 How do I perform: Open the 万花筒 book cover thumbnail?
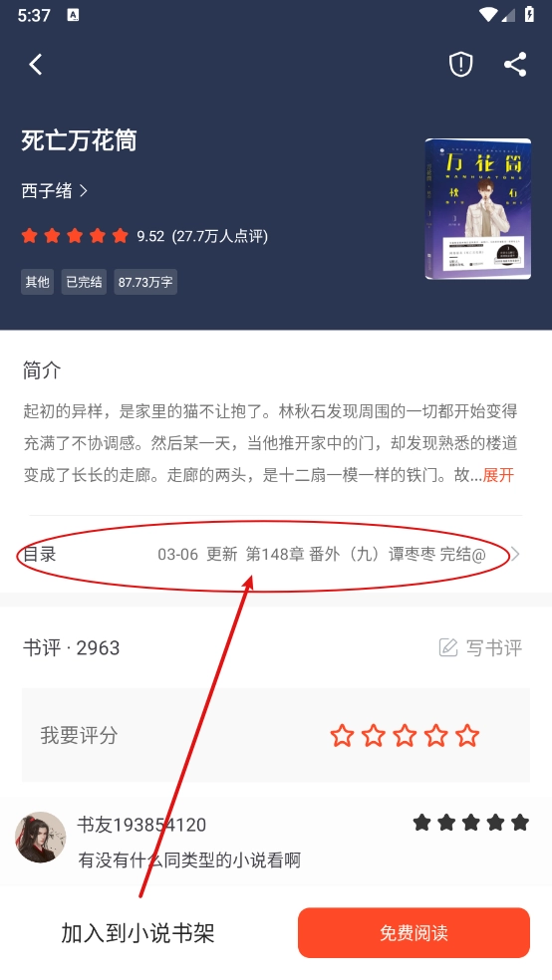click(478, 209)
